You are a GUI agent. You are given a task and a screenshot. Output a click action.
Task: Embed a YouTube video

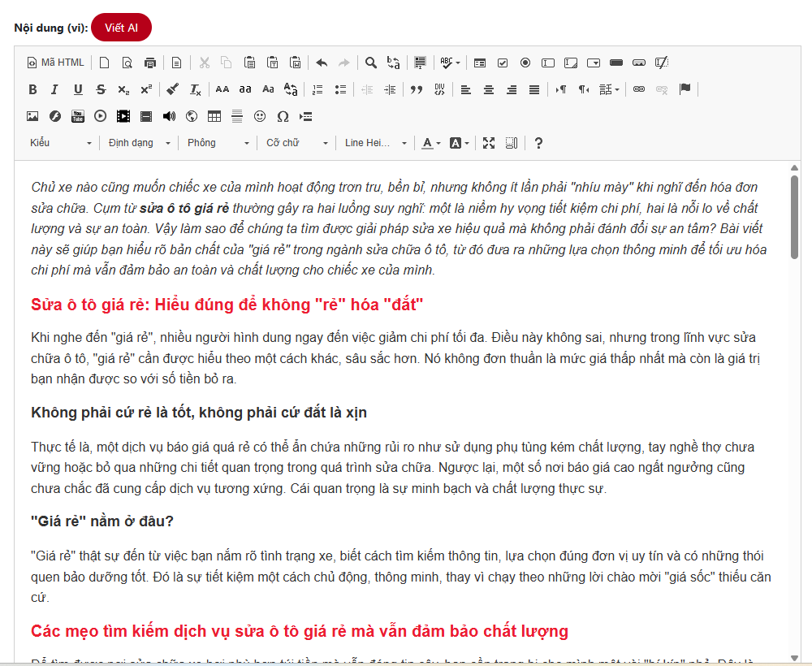click(78, 116)
